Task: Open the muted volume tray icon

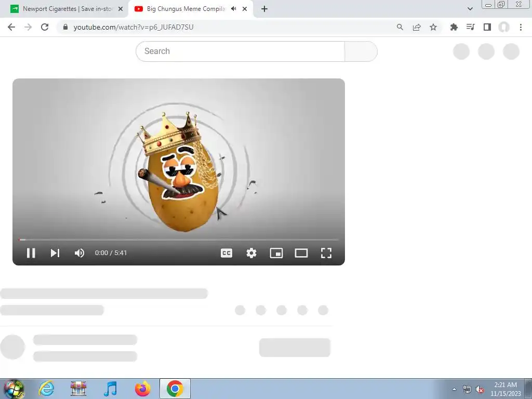Action: (x=480, y=389)
